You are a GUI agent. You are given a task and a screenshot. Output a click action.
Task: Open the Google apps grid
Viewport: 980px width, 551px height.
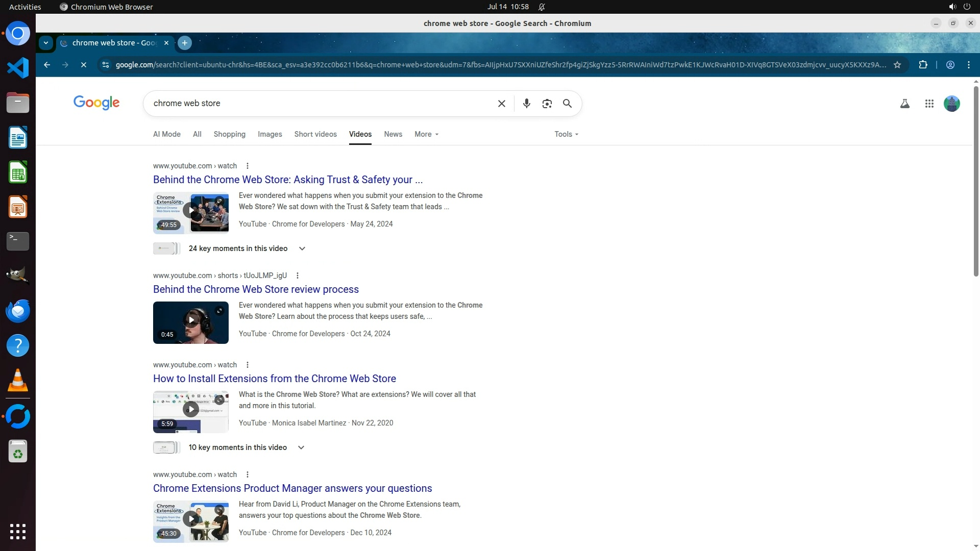(929, 104)
